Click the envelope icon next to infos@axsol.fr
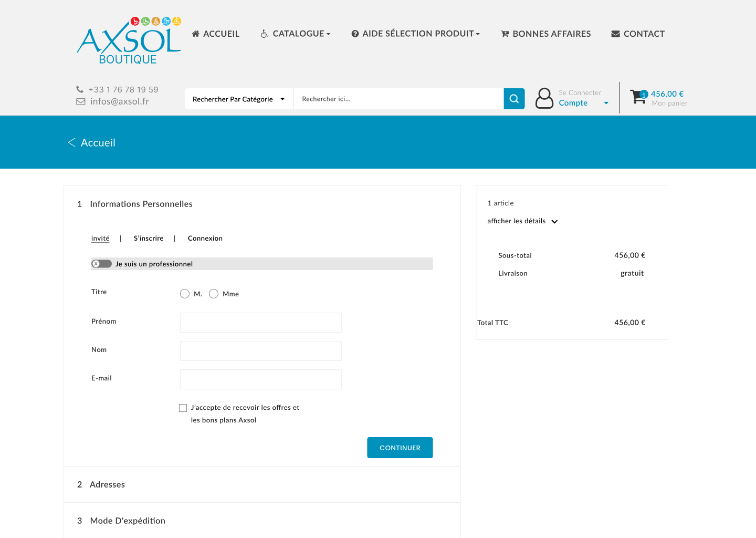 tap(81, 101)
